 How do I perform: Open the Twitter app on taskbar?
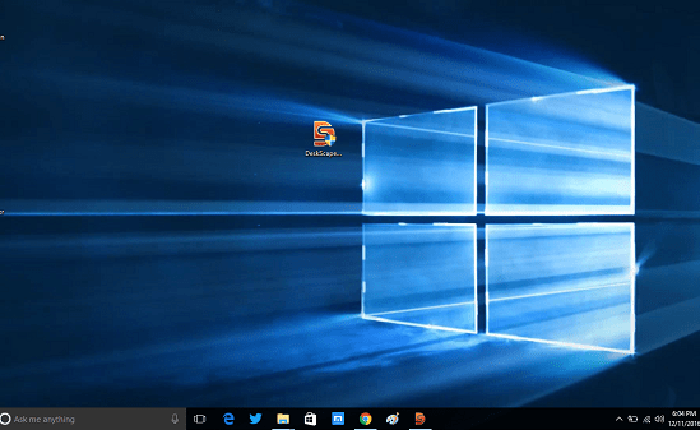click(255, 419)
